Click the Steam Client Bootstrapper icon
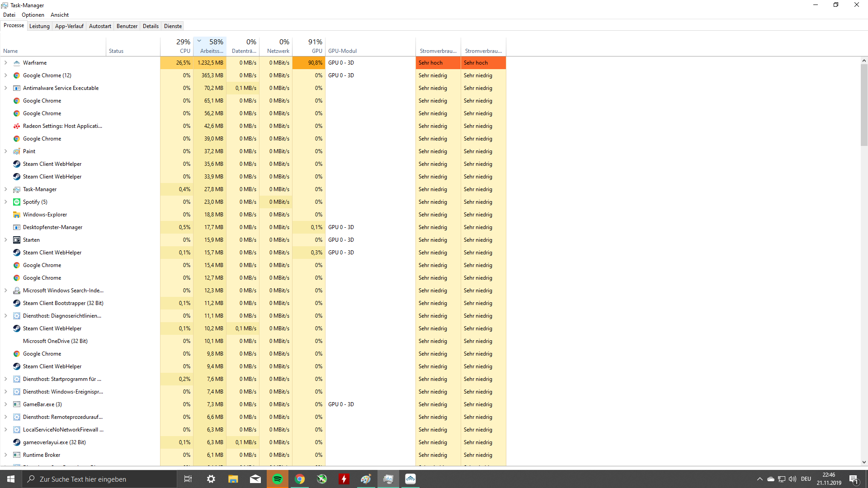 coord(17,303)
